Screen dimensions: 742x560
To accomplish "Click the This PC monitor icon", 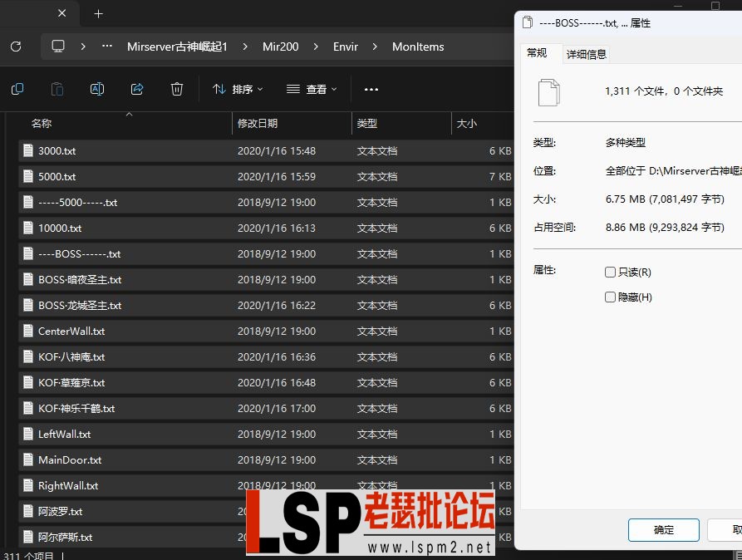I will tap(58, 47).
